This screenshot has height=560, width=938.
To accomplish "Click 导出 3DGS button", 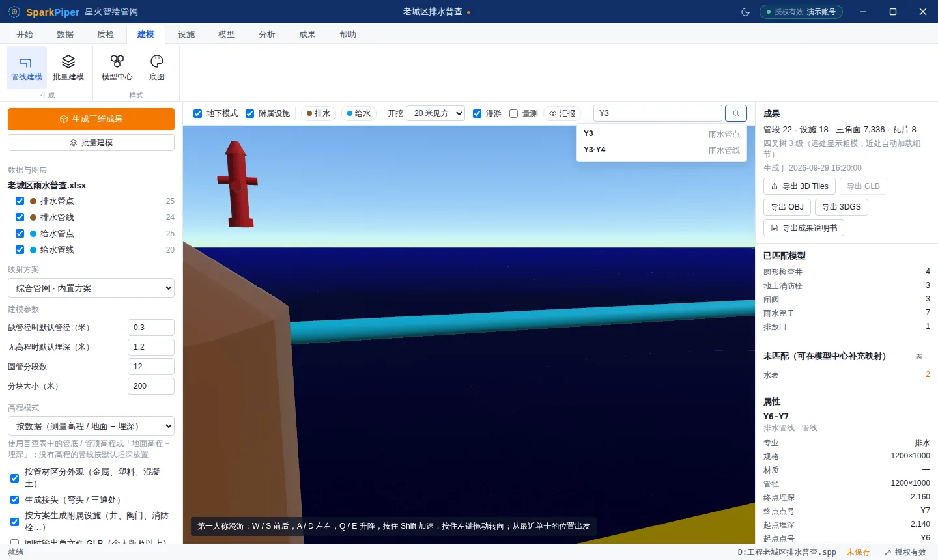I will tap(842, 207).
